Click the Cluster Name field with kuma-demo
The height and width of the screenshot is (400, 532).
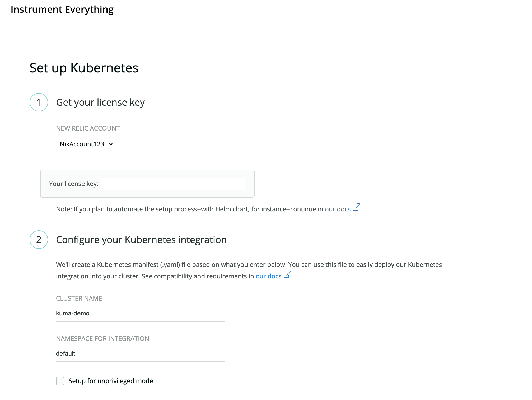pyautogui.click(x=141, y=313)
